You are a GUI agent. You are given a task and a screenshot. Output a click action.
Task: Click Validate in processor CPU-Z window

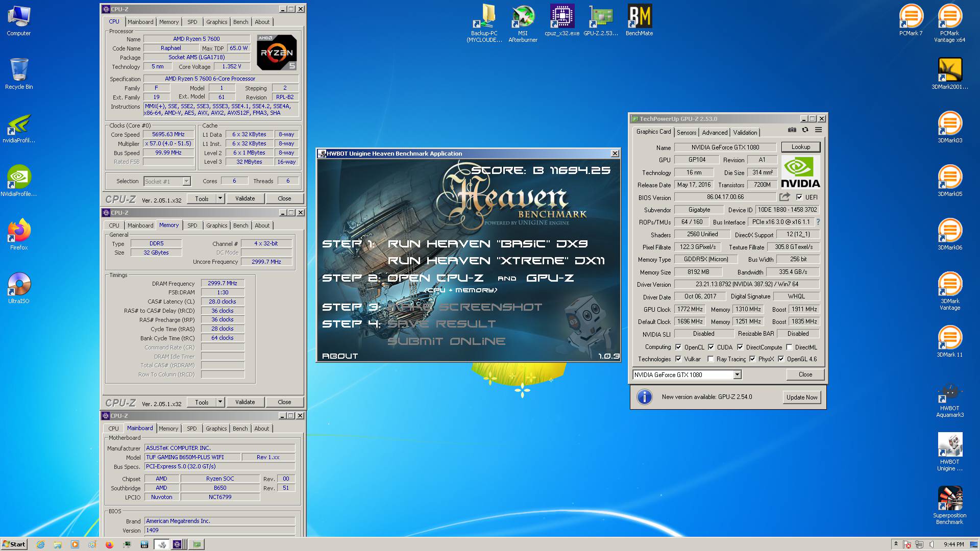[x=245, y=198]
